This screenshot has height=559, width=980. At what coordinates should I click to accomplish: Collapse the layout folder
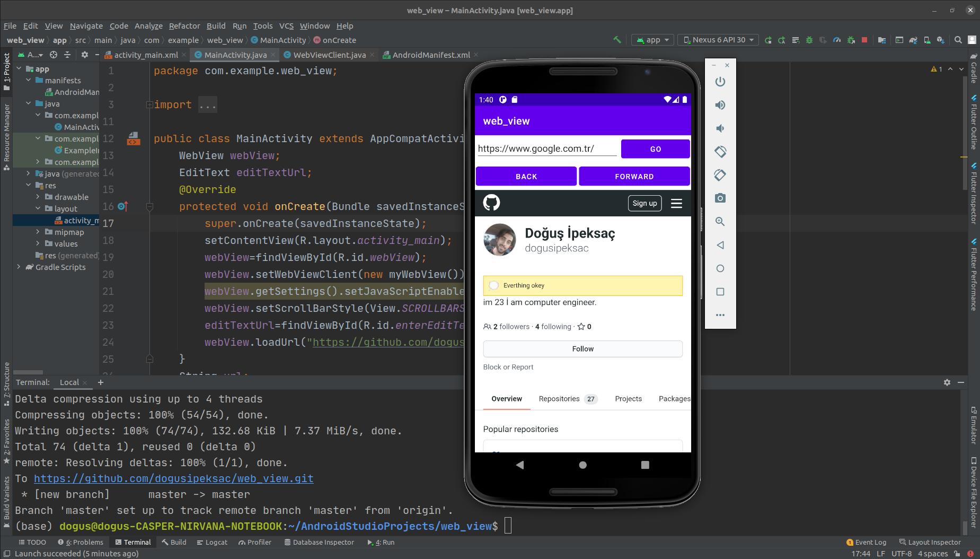[38, 208]
